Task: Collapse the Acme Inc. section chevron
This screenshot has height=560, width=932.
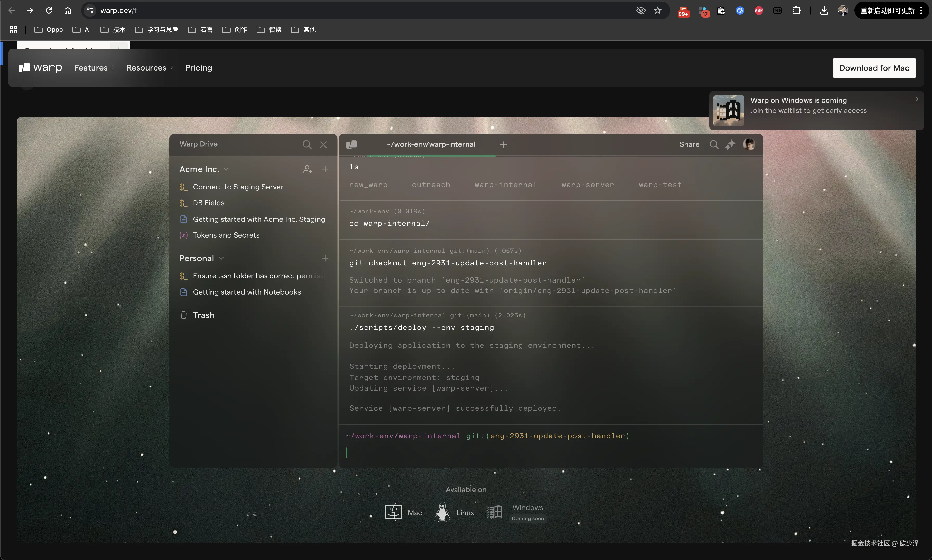Action: click(x=226, y=169)
